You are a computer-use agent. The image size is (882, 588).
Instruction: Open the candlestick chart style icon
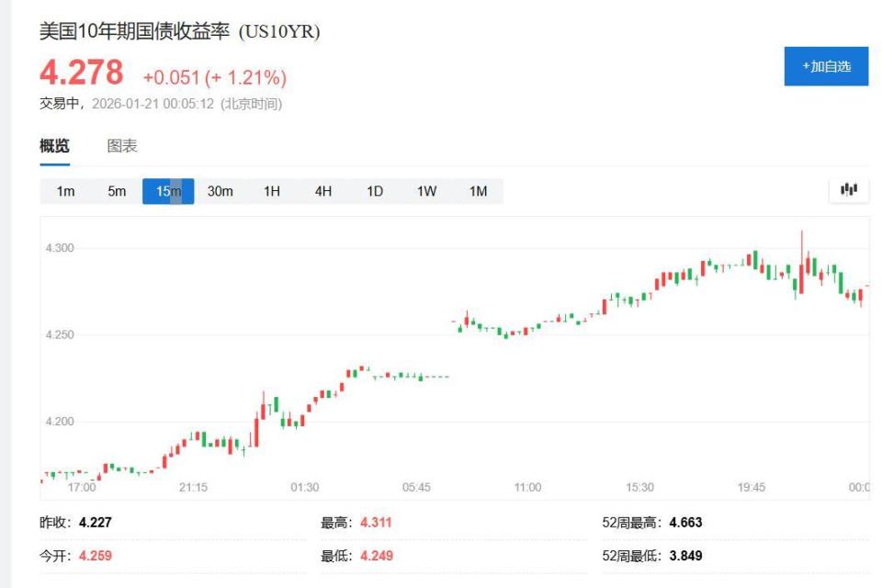(848, 188)
